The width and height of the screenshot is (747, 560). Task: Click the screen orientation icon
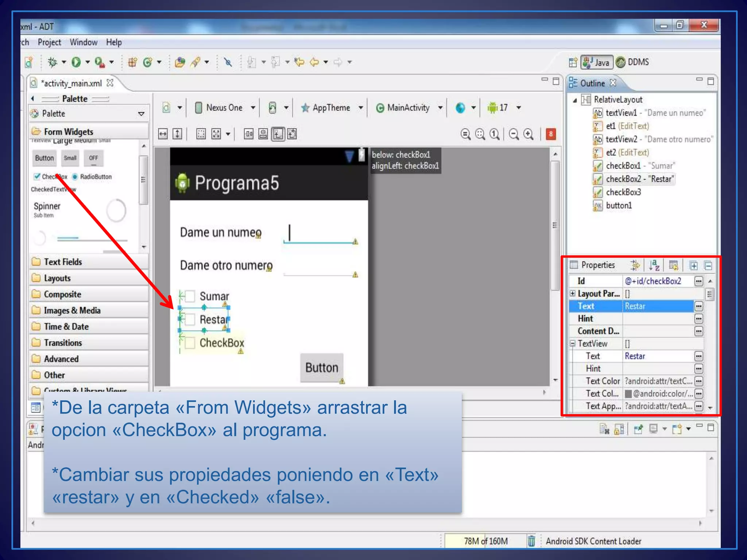tap(272, 108)
